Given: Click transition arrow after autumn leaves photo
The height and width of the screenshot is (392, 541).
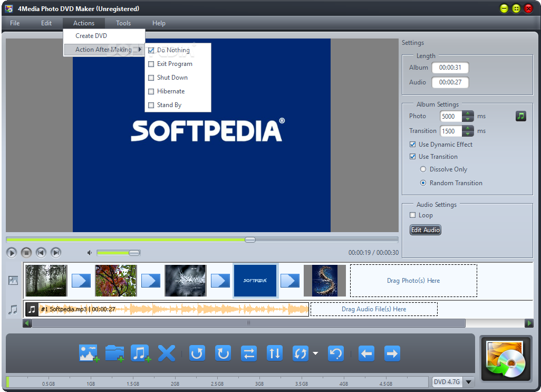Looking at the screenshot, I should [x=151, y=281].
